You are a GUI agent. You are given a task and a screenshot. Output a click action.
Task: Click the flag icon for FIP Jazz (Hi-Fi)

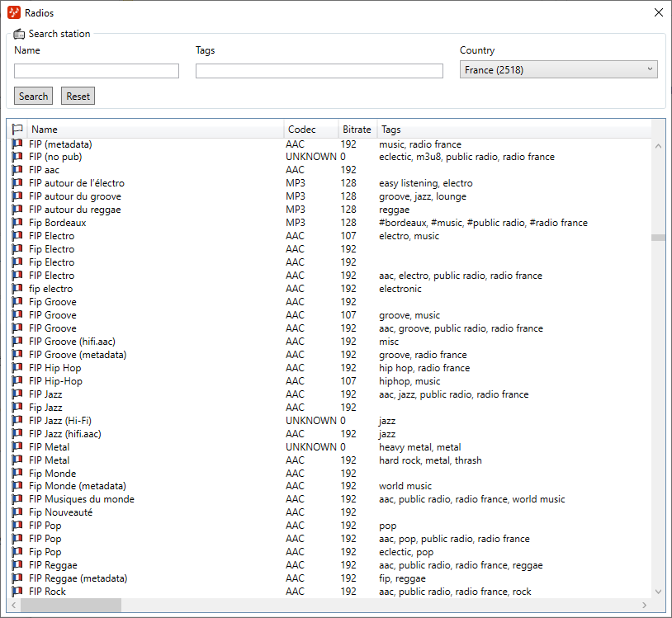[17, 421]
